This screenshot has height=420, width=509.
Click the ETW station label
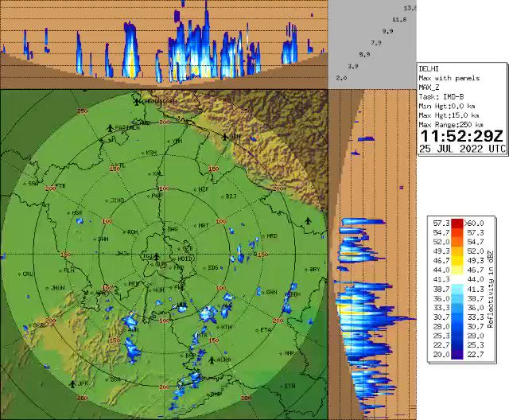click(x=289, y=387)
